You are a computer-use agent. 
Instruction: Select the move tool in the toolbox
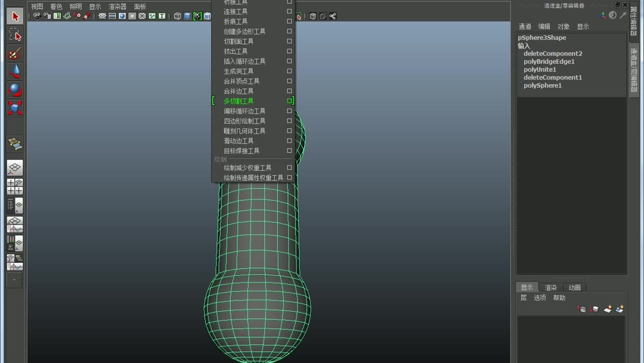[14, 72]
